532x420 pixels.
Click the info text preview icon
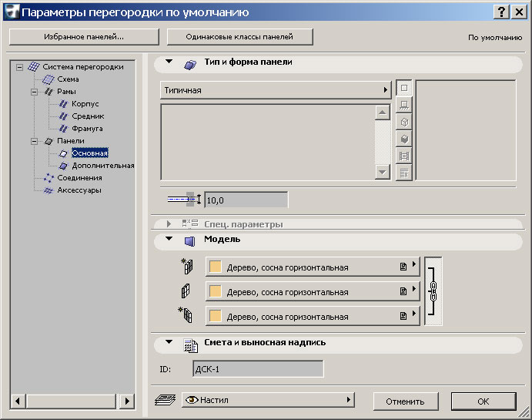[x=403, y=173]
